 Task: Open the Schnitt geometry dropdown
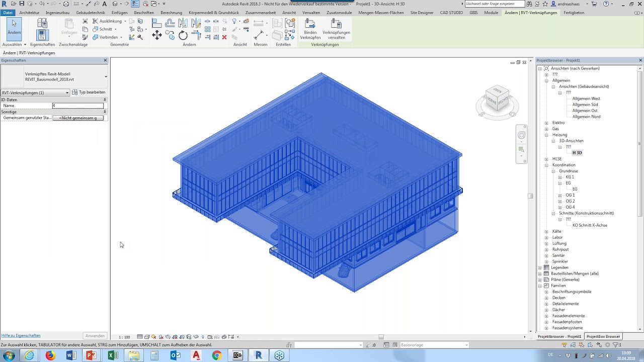116,29
